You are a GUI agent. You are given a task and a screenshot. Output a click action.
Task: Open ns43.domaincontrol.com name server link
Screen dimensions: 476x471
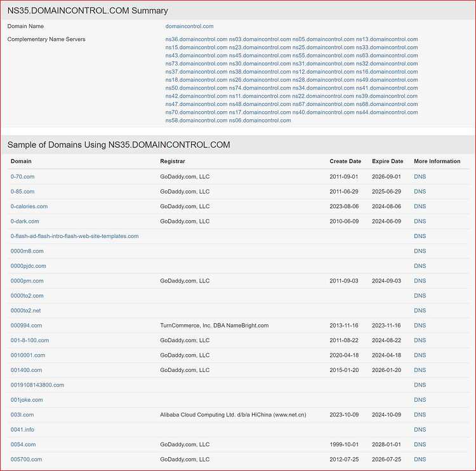click(196, 56)
